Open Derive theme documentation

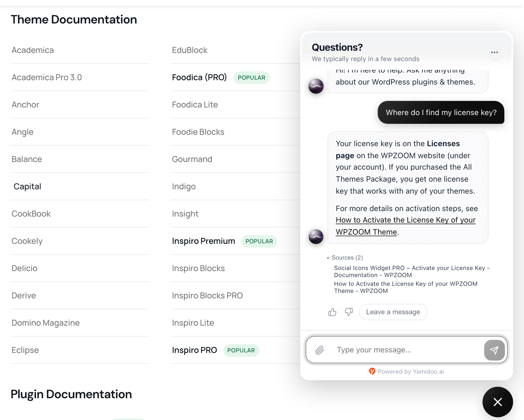[24, 295]
